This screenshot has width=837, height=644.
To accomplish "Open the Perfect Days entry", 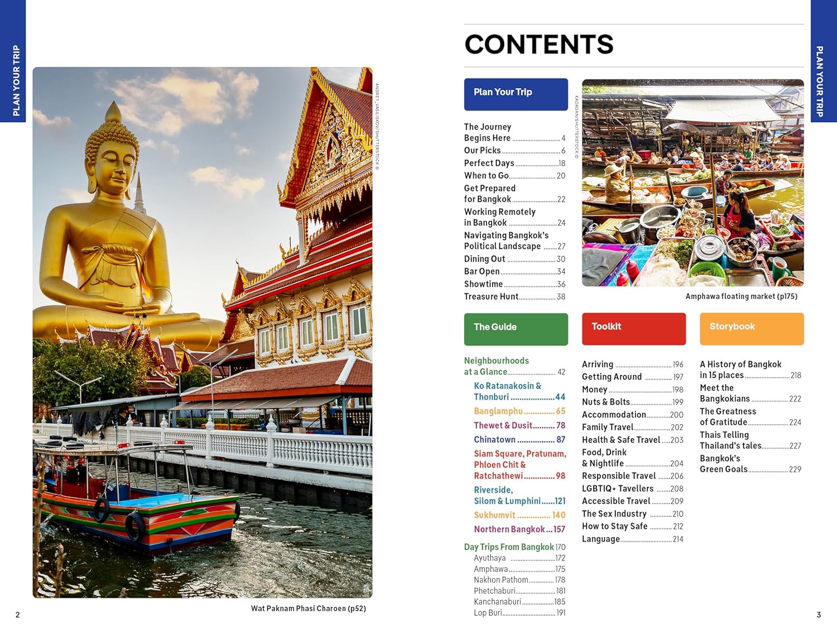I will (x=514, y=164).
